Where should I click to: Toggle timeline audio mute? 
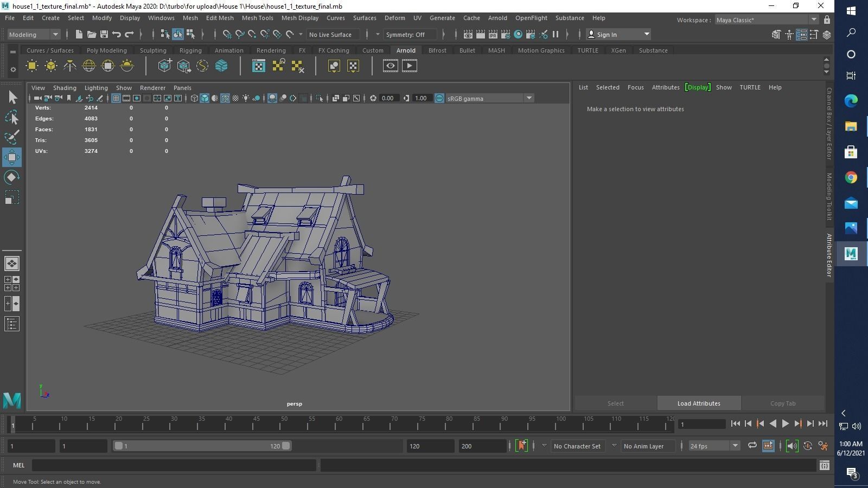pos(792,446)
